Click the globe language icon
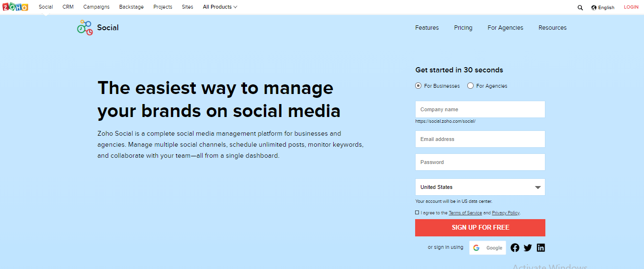Screen dimensions: 644x269 pyautogui.click(x=594, y=8)
